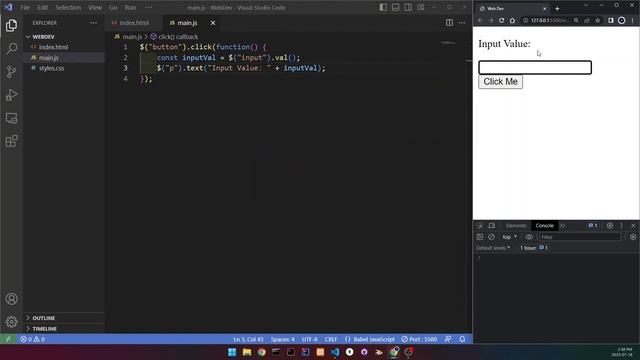The height and width of the screenshot is (360, 640).
Task: Open the Explorer view in the activity bar
Action: coord(11,25)
